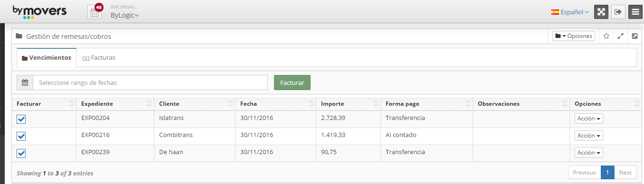Sort by Importe column header

pos(349,104)
